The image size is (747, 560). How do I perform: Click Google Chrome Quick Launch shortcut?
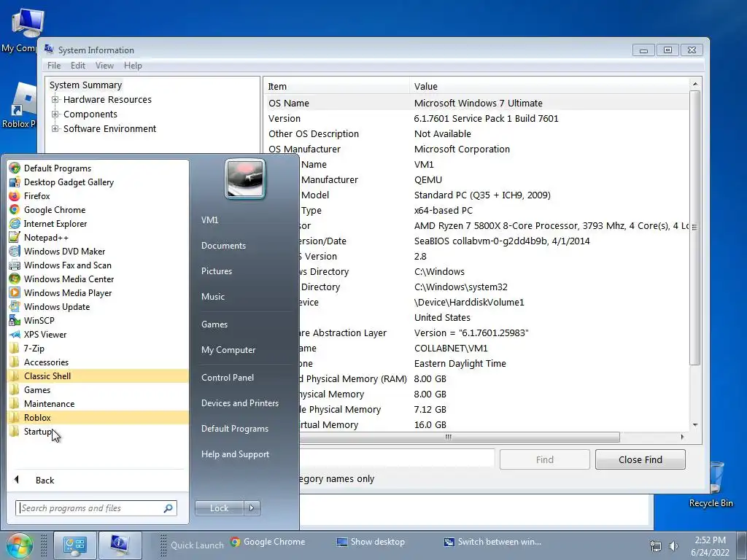click(267, 542)
